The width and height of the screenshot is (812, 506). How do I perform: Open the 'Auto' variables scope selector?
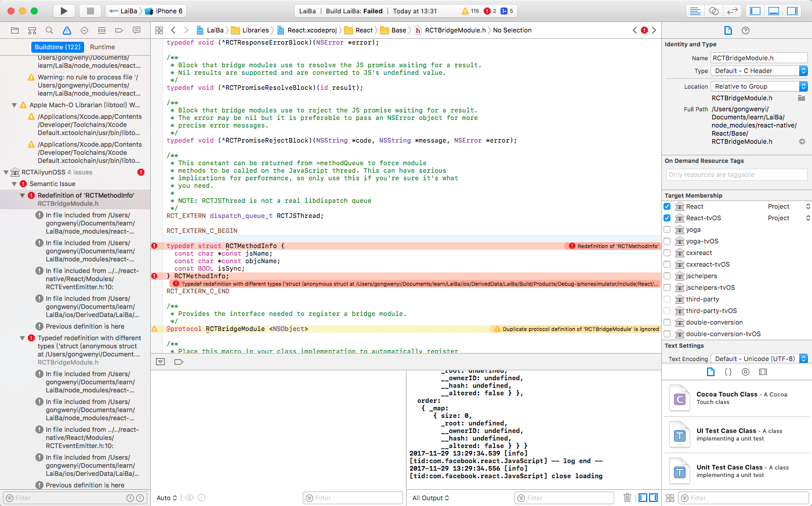[x=166, y=498]
